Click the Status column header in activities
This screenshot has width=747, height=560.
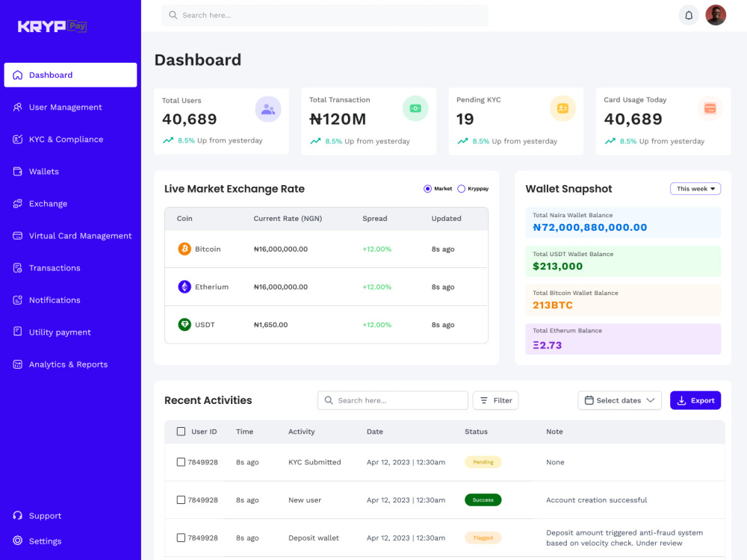coord(476,432)
